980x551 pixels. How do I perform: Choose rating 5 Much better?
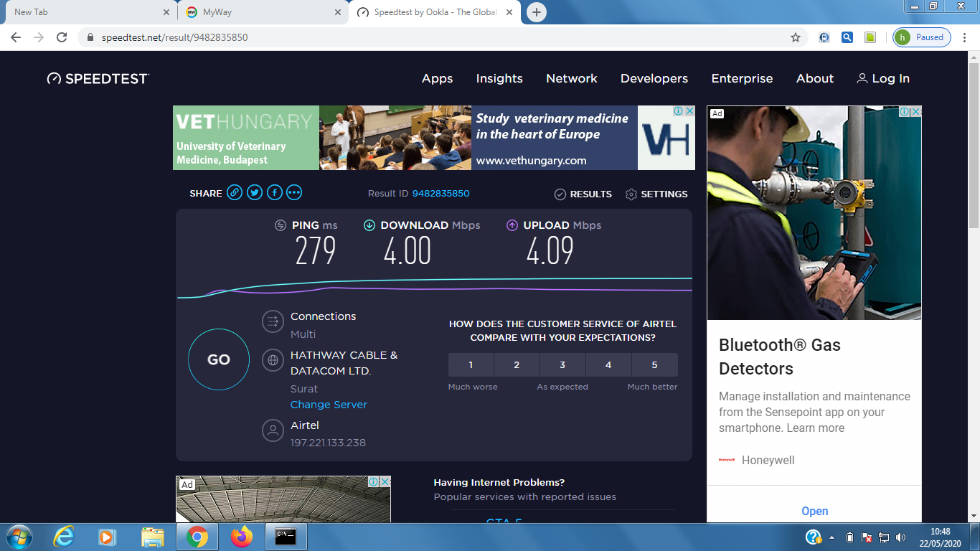(654, 365)
